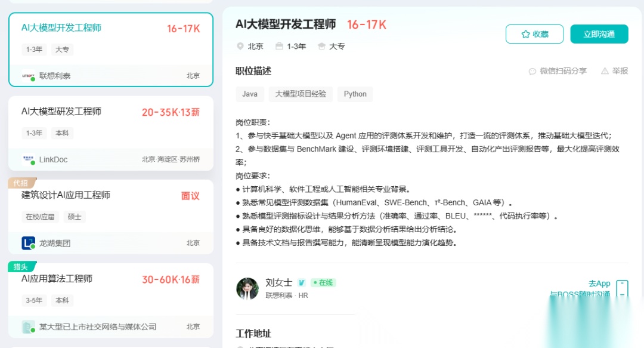
Task: Click the 在线 online status badge
Action: pyautogui.click(x=323, y=282)
